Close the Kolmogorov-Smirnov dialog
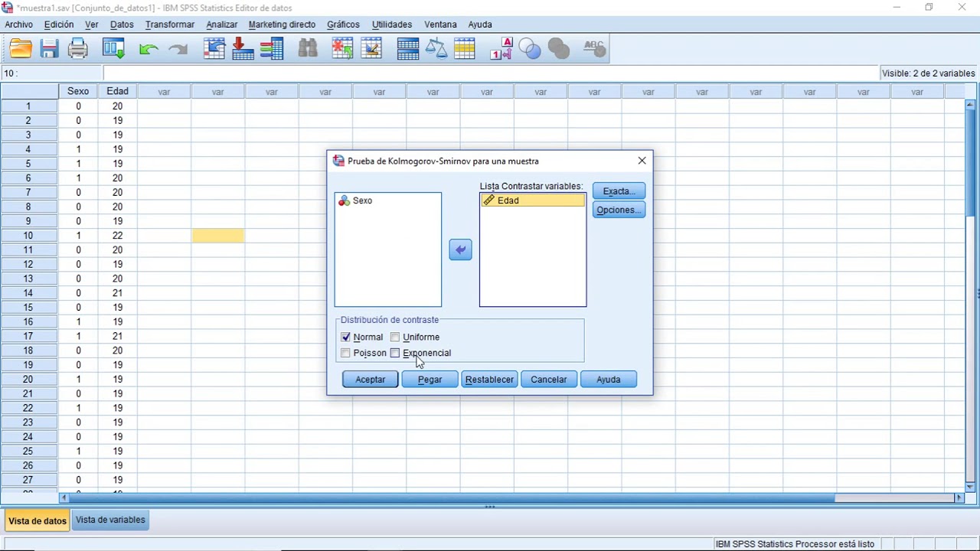This screenshot has width=980, height=551. (642, 161)
